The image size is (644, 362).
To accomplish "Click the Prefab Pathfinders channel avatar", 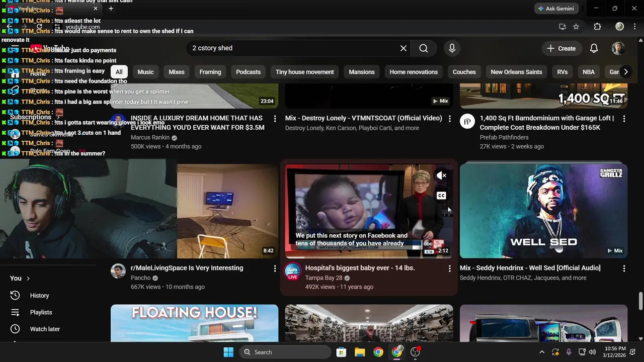I will click(x=467, y=121).
